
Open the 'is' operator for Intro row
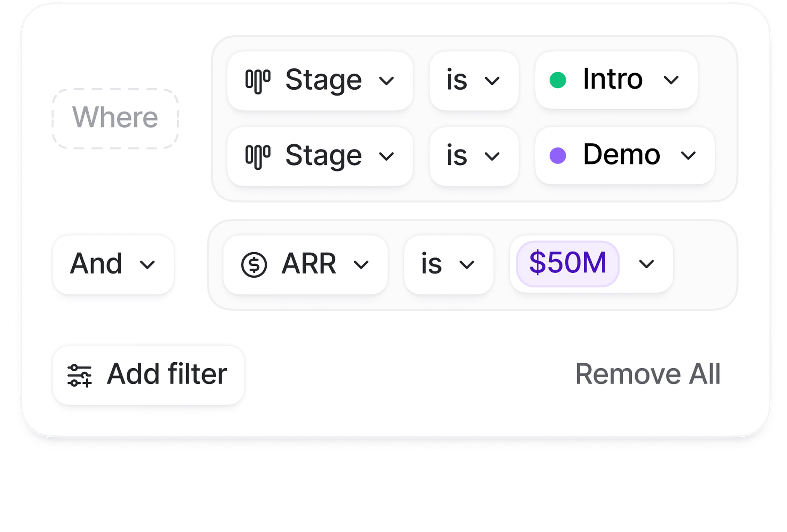474,81
